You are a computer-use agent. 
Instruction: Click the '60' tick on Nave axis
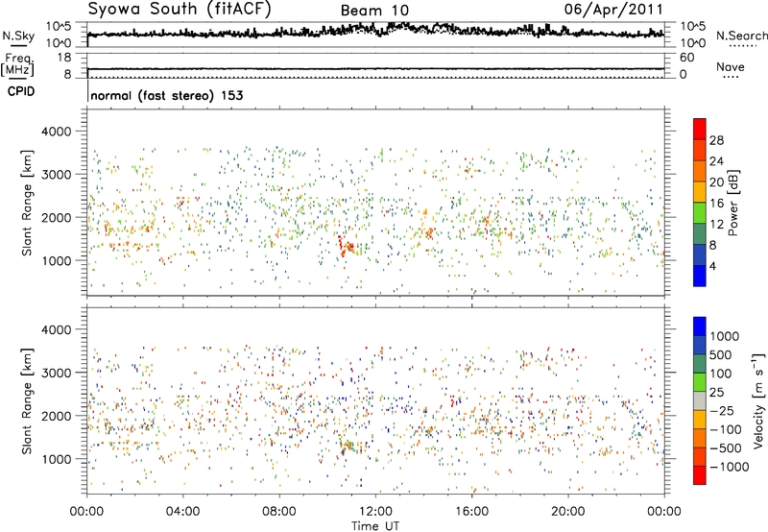pos(687,58)
